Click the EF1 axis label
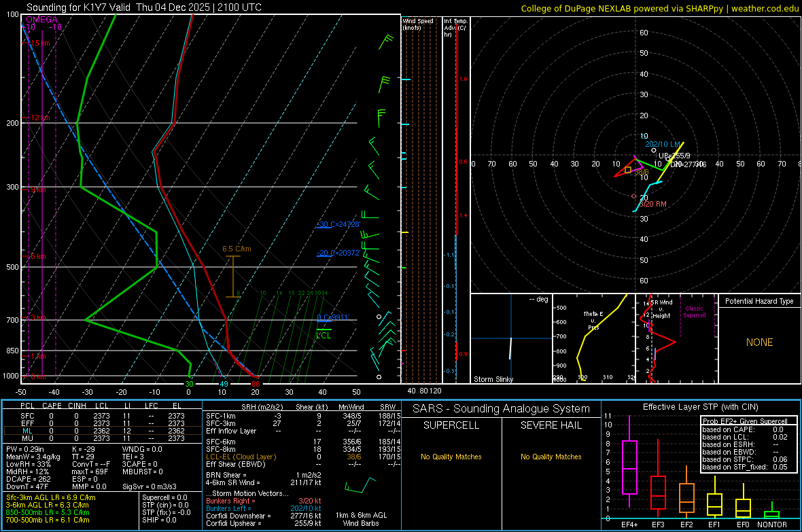The height and width of the screenshot is (532, 802). 714,525
